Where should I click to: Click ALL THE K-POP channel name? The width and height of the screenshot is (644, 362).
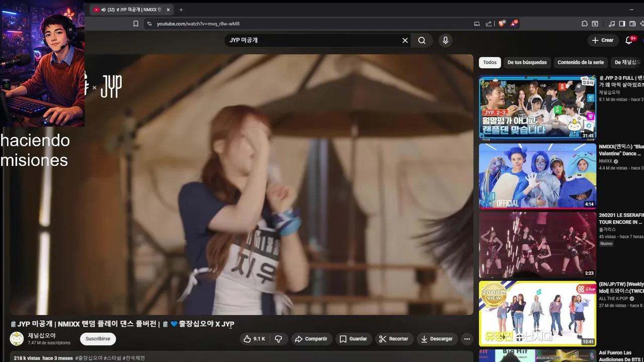[x=613, y=299]
